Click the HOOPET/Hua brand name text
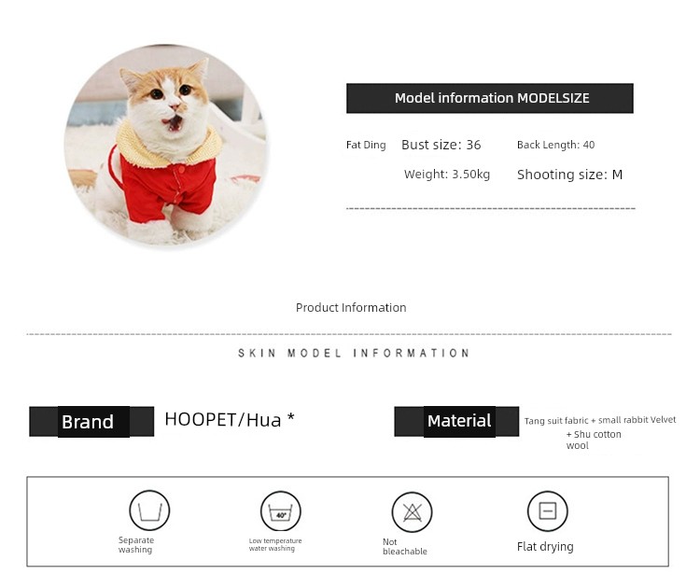Screen dimensions: 700x588 click(x=230, y=420)
